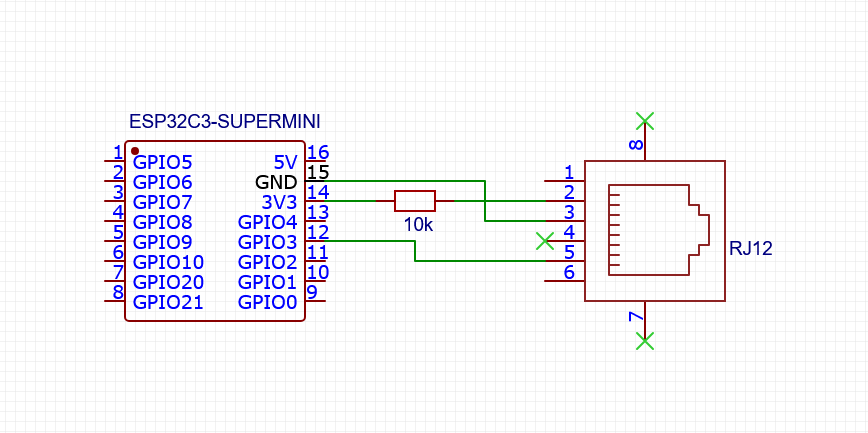Select the RJ12 connector label
This screenshot has height=433, width=868.
750,249
